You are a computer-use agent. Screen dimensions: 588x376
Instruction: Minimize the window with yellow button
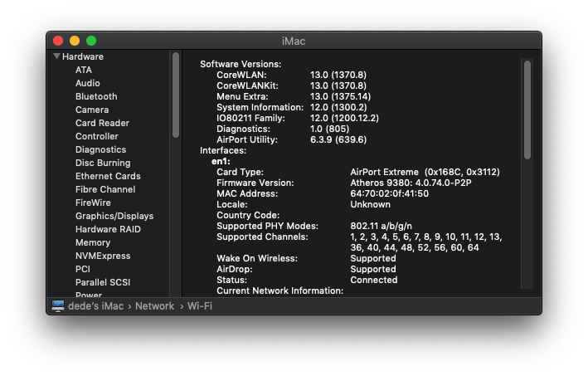coord(75,41)
